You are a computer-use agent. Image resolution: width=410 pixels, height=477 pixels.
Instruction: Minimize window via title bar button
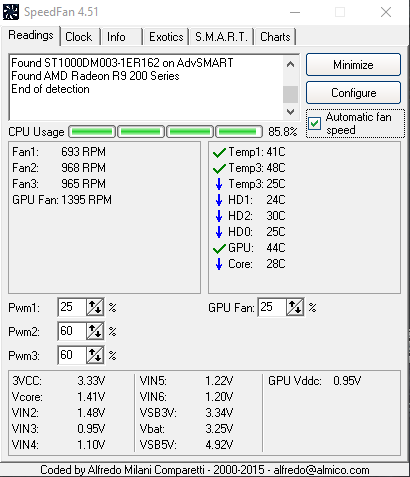click(x=295, y=12)
